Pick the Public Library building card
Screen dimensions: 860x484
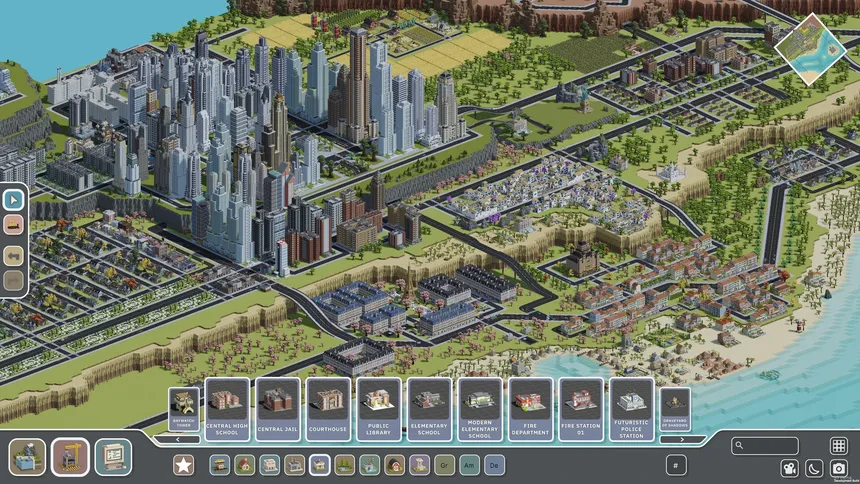[x=378, y=409]
